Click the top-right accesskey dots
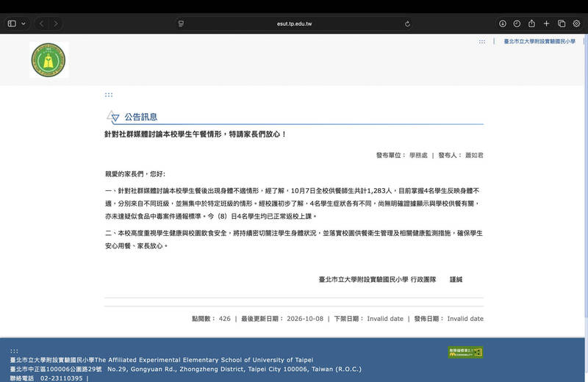 click(x=482, y=42)
